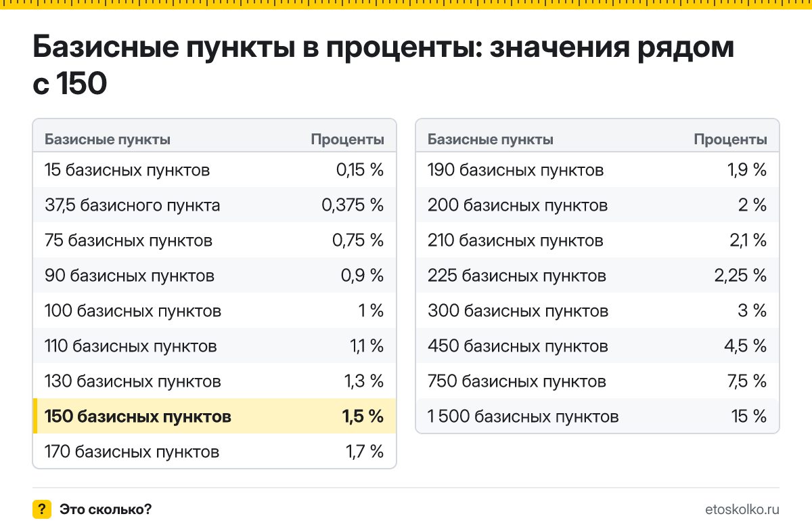Select the "7,5 %" value
This screenshot has height=531, width=812.
pyautogui.click(x=747, y=381)
